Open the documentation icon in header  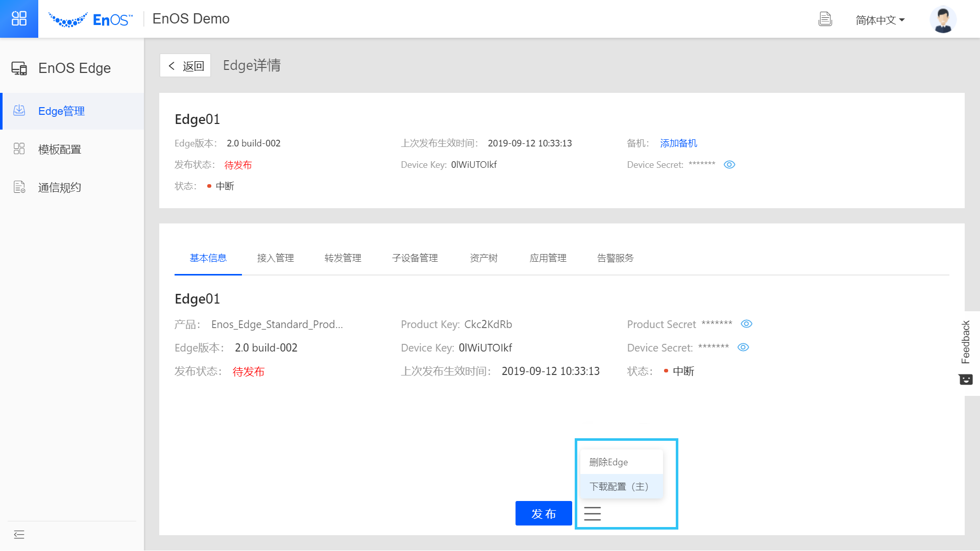825,19
